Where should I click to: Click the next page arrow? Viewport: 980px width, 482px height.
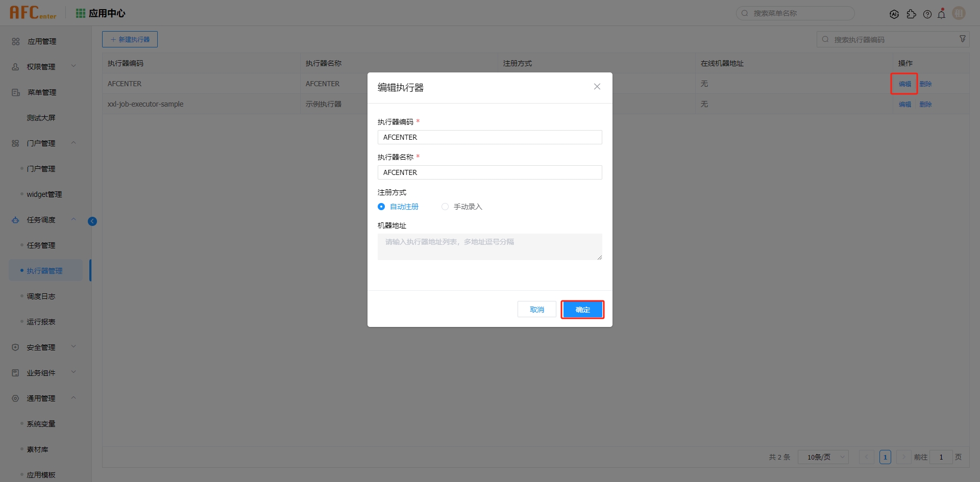click(904, 457)
